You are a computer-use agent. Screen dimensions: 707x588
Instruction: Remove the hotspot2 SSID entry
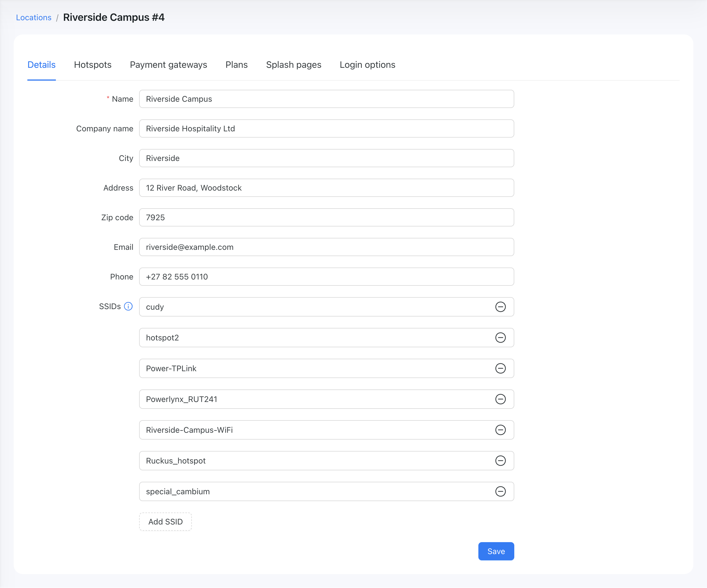(x=500, y=337)
